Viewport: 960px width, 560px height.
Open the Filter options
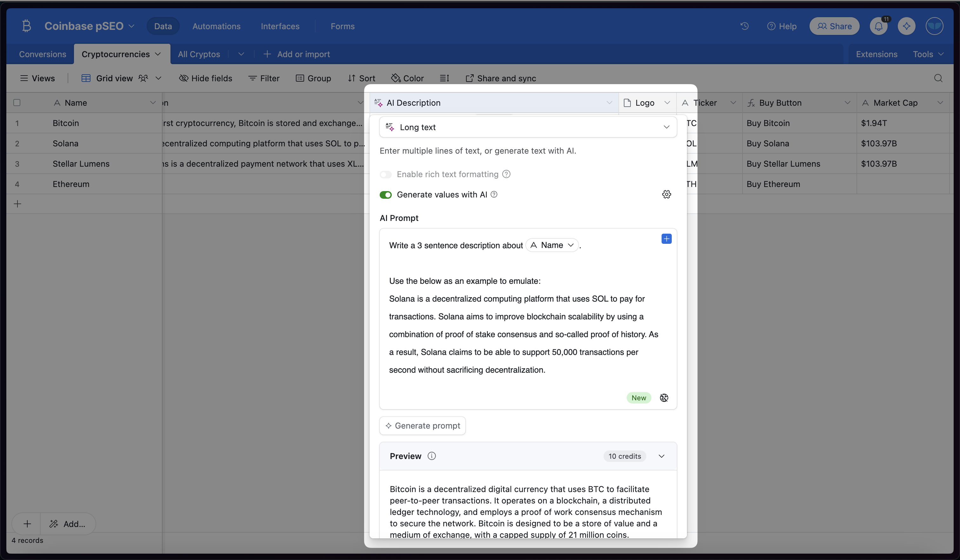[263, 78]
